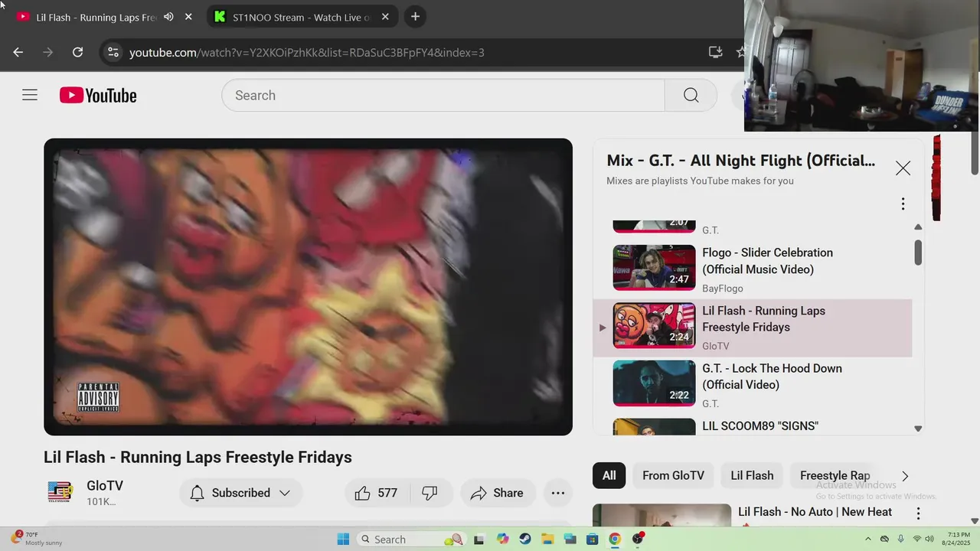Viewport: 980px width, 551px height.
Task: Click the microphone tray icon
Action: pos(900,539)
